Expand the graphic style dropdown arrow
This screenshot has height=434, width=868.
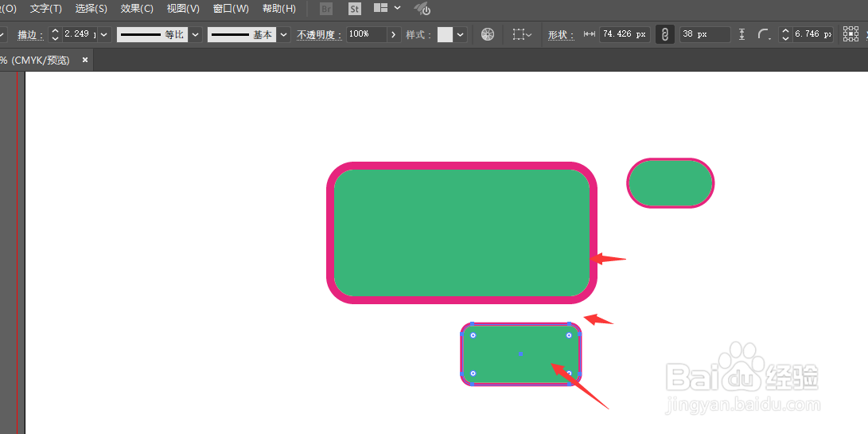(x=461, y=34)
